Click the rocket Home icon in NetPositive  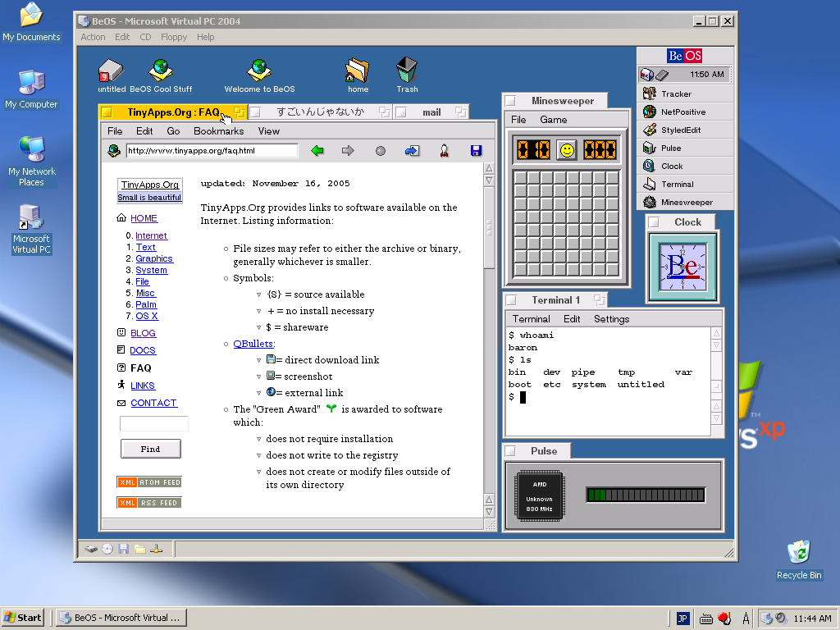pyautogui.click(x=444, y=151)
